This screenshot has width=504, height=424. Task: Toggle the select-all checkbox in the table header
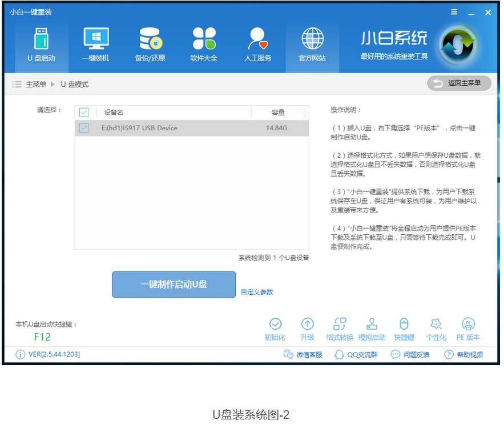coord(84,113)
